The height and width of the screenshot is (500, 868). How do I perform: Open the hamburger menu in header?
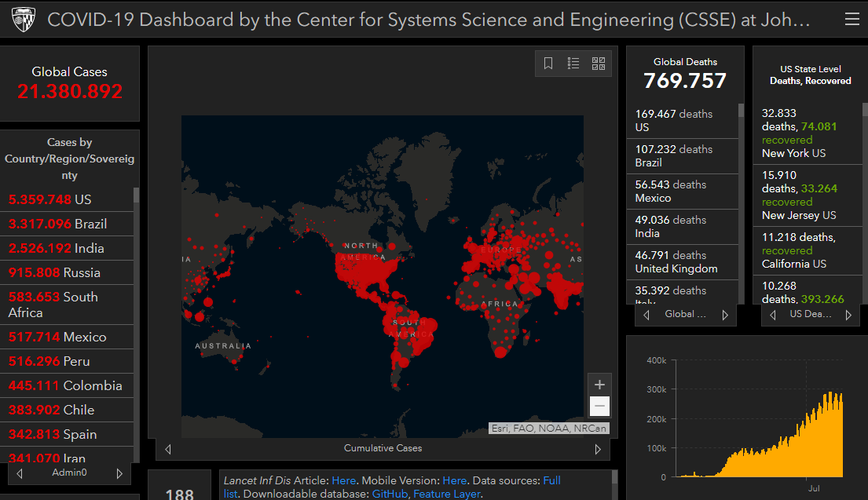pos(852,19)
